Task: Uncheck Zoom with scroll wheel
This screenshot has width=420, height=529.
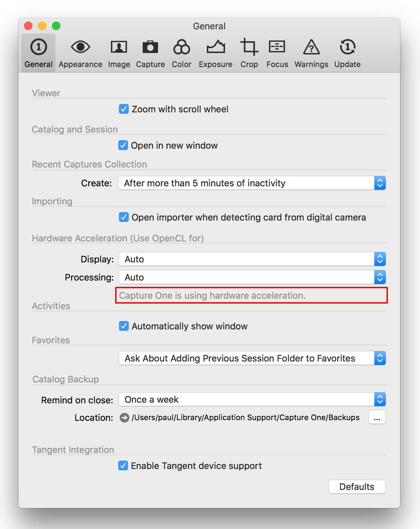Action: 124,109
